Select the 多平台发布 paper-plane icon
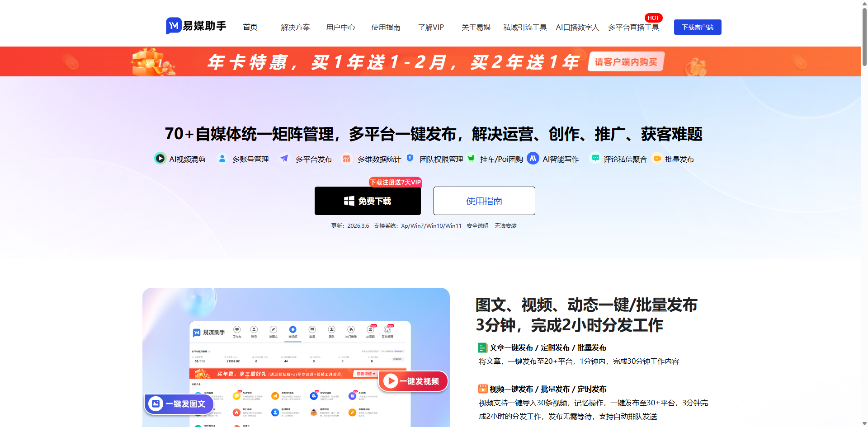Screen dimensions: 868x427 tap(284, 158)
